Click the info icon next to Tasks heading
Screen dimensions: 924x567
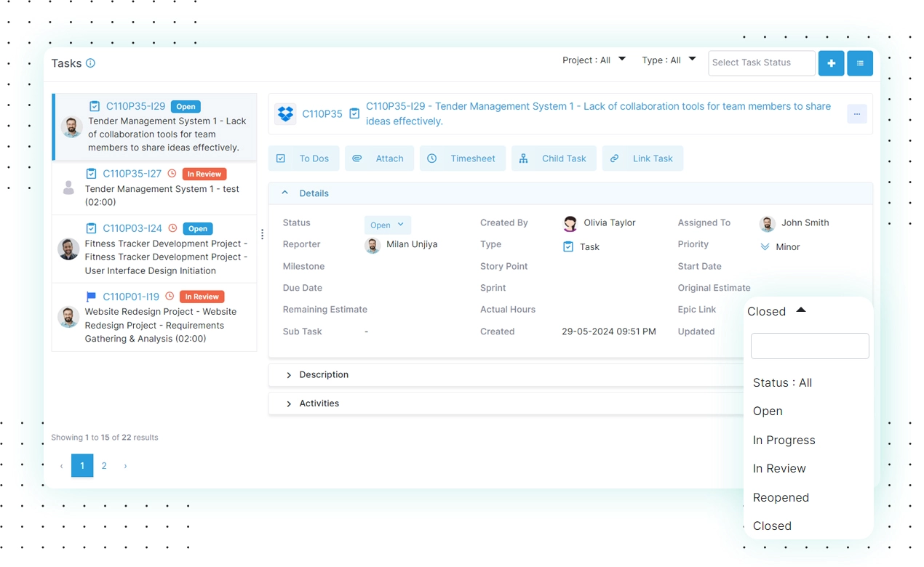90,63
